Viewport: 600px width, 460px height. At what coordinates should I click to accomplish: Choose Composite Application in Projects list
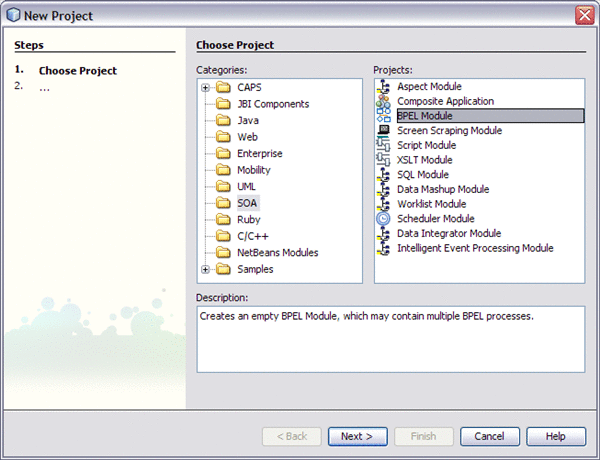click(445, 101)
